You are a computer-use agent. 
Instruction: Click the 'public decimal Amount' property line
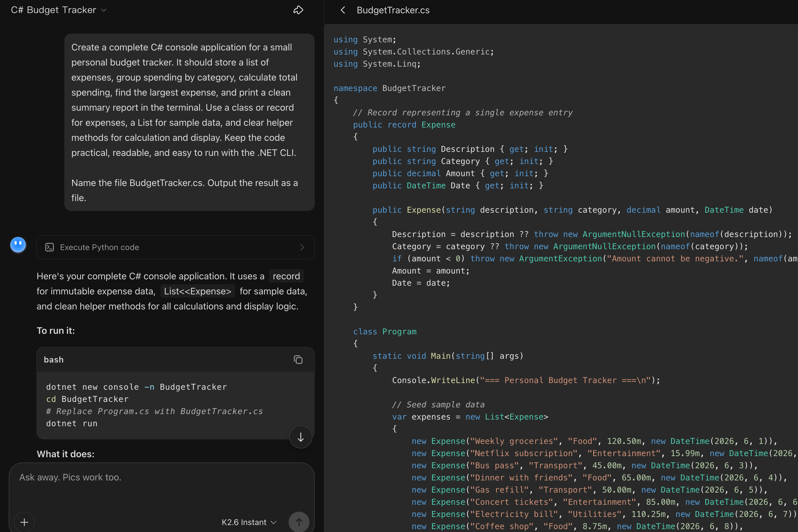[460, 173]
